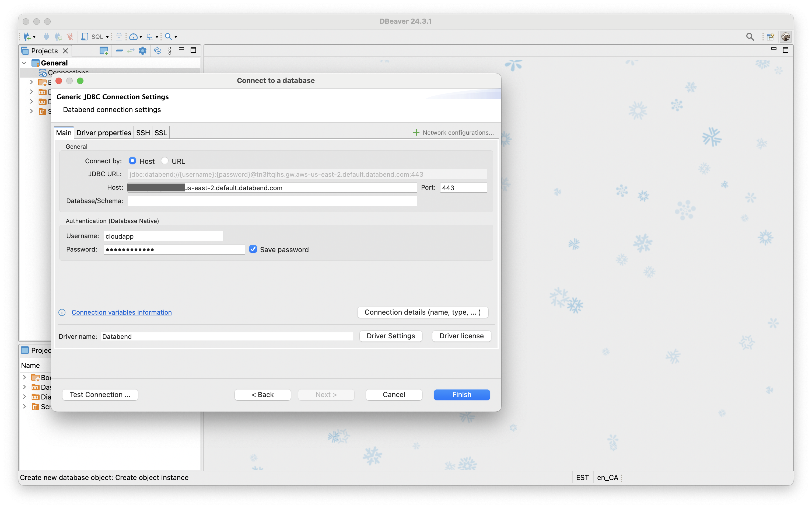Expand the Das row in lower panel
812x508 pixels.
24,387
